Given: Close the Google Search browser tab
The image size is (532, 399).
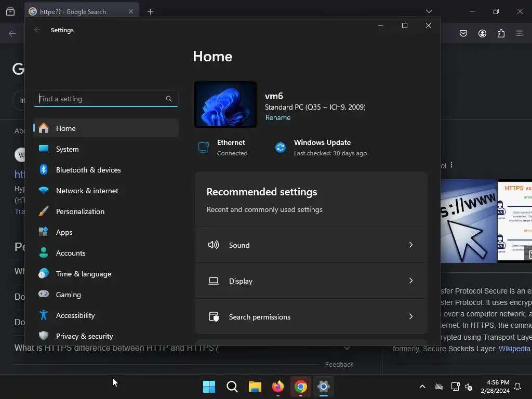Looking at the screenshot, I should coord(131,11).
